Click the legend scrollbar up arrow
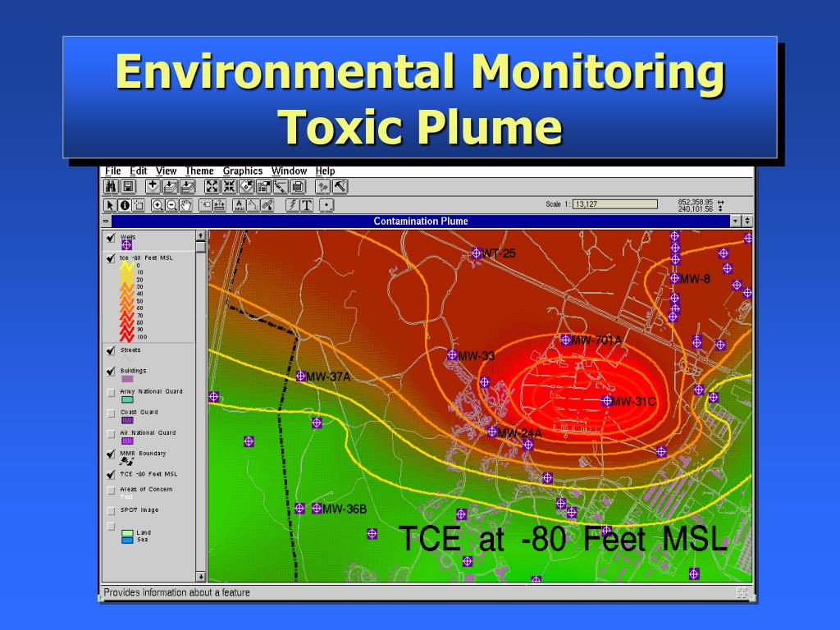This screenshot has width=840, height=630. pyautogui.click(x=200, y=235)
